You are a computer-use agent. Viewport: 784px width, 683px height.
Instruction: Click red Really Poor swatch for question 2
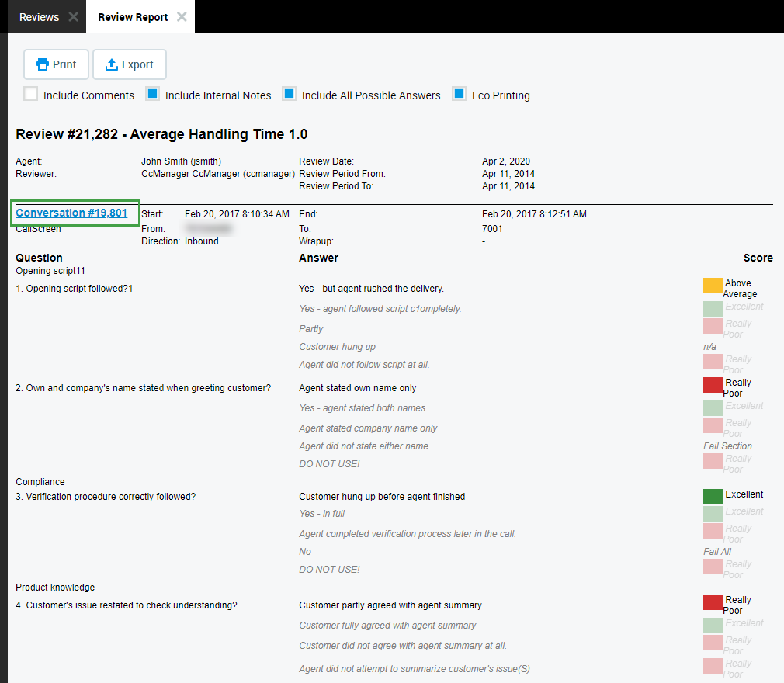tap(713, 385)
